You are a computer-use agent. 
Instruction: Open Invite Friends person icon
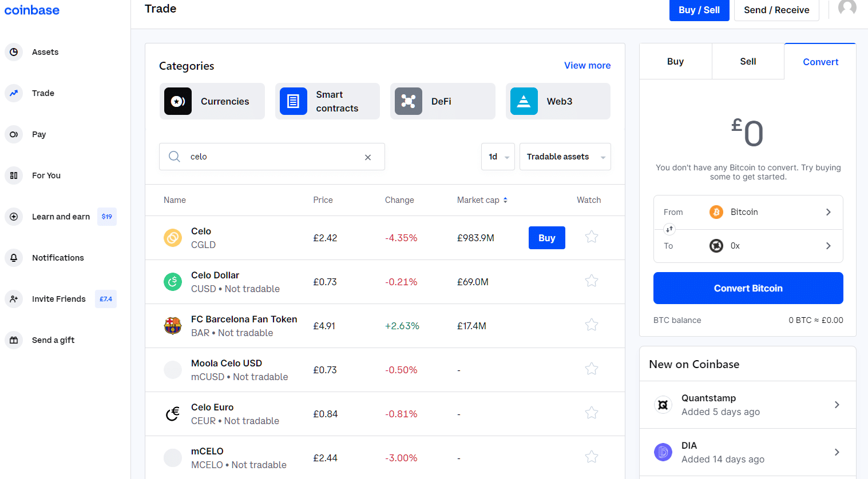pos(14,299)
